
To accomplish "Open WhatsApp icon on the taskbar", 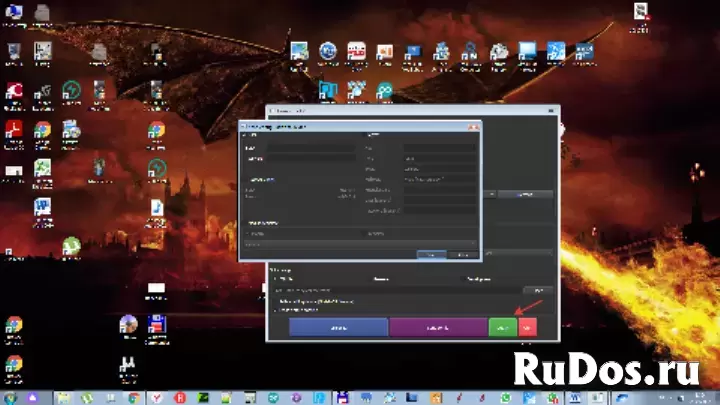I will coord(506,398).
